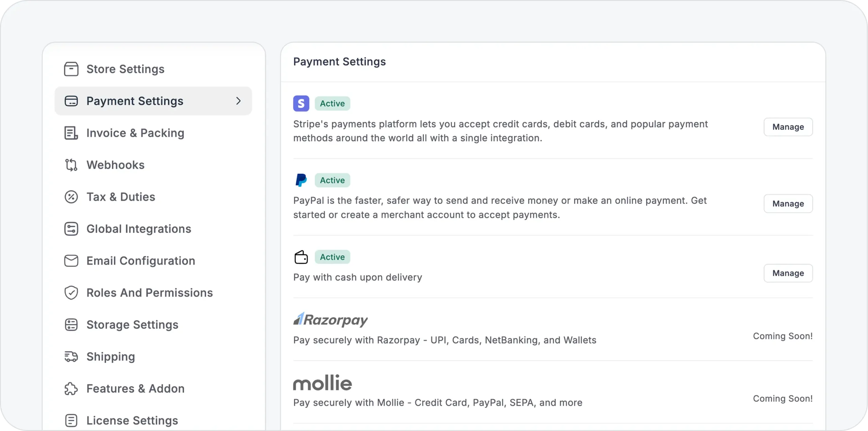Manage the cash upon delivery option
Image resolution: width=868 pixels, height=431 pixels.
tap(788, 273)
